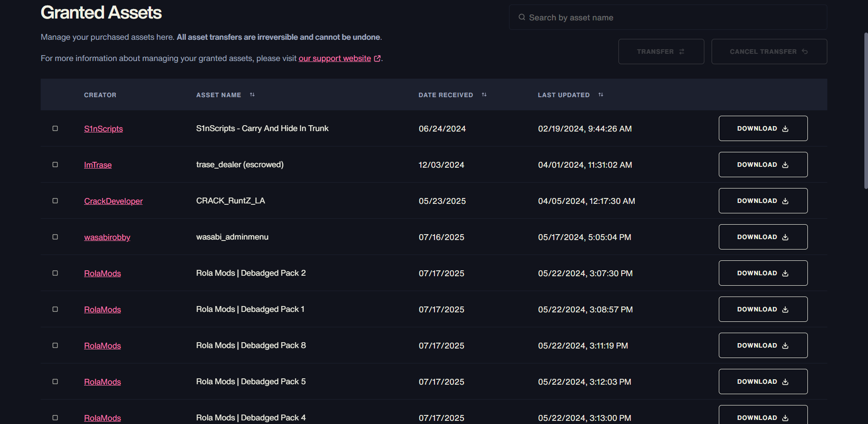Click the date 12/03/2024
The width and height of the screenshot is (868, 424).
tap(441, 165)
